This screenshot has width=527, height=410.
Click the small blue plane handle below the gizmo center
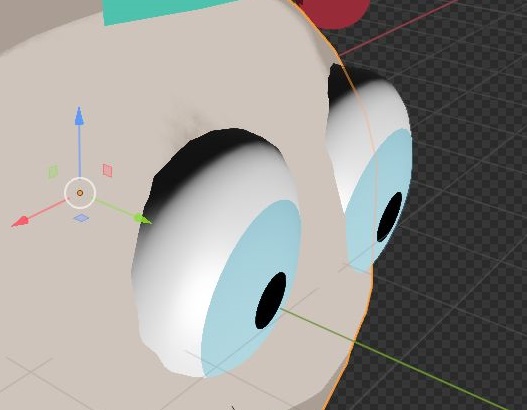(x=81, y=218)
